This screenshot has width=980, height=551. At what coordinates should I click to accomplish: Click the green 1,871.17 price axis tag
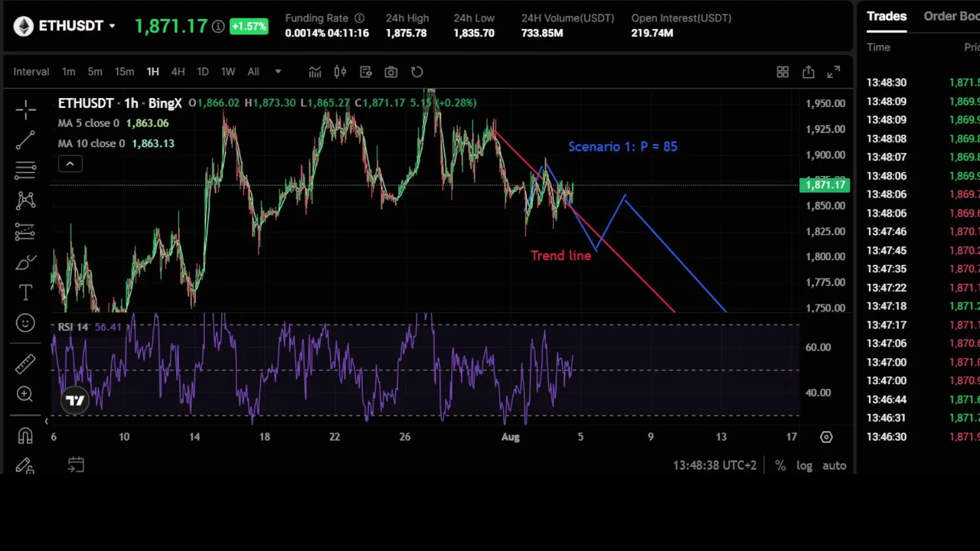tap(825, 184)
